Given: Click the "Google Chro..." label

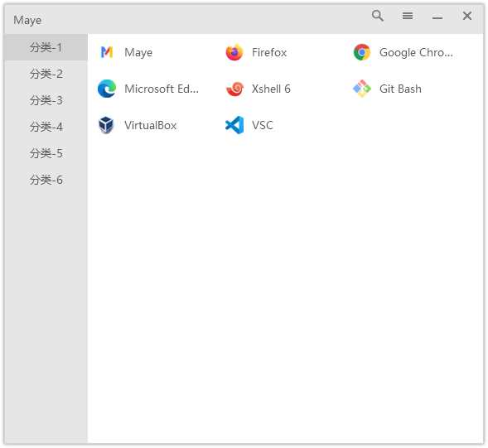Looking at the screenshot, I should coord(416,52).
